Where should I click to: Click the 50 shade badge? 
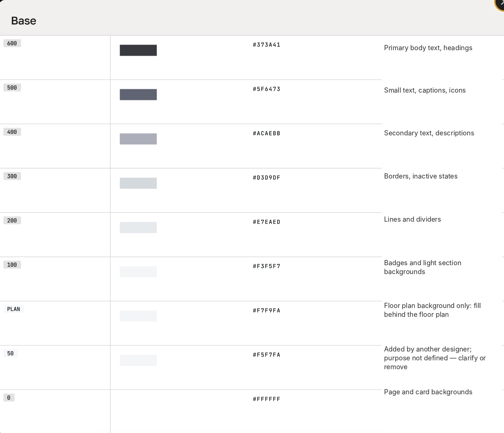[x=10, y=353]
